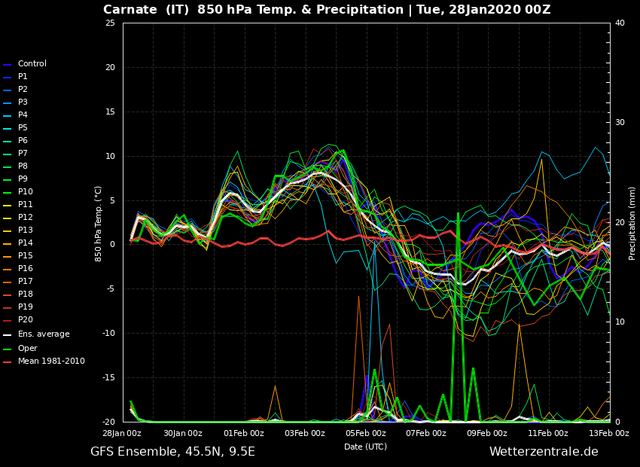Click 'GFS Ensemble, 45.5N, 9.5E' caption

point(173,451)
